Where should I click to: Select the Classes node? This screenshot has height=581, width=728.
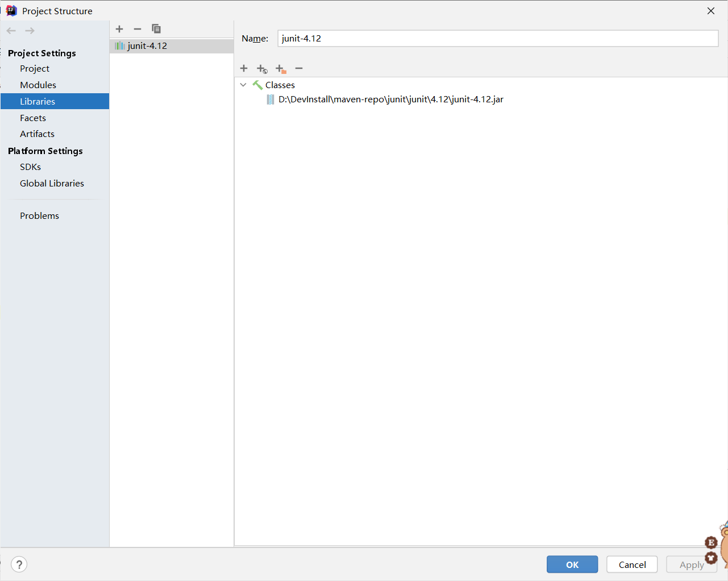280,85
